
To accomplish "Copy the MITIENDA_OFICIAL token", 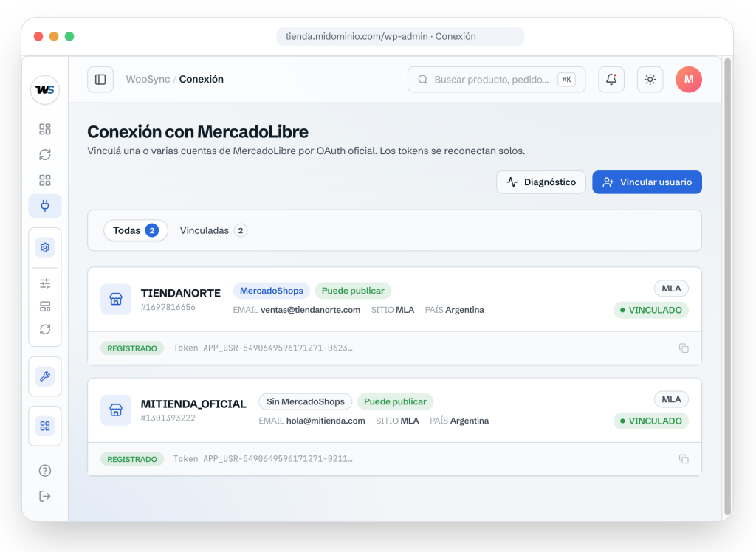I will pos(684,459).
